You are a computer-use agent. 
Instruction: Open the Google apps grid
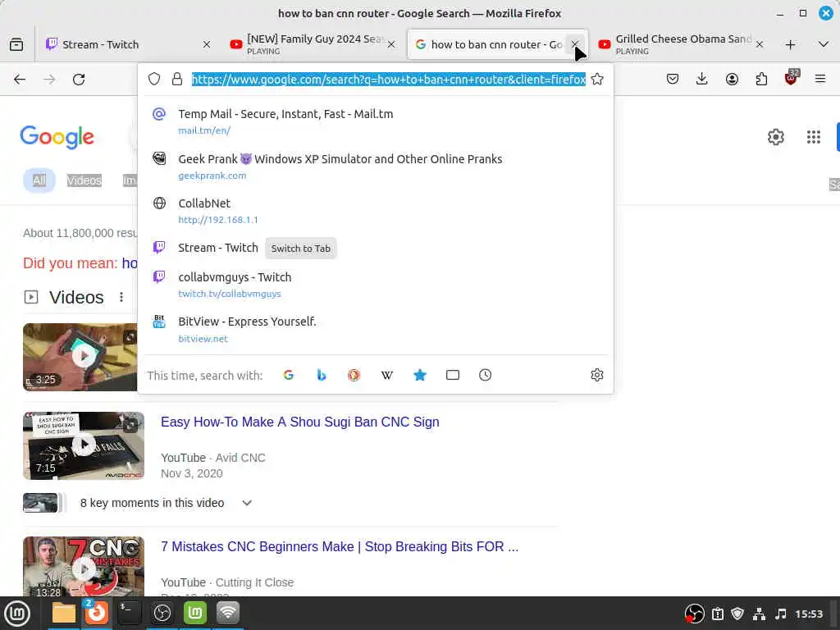814,137
